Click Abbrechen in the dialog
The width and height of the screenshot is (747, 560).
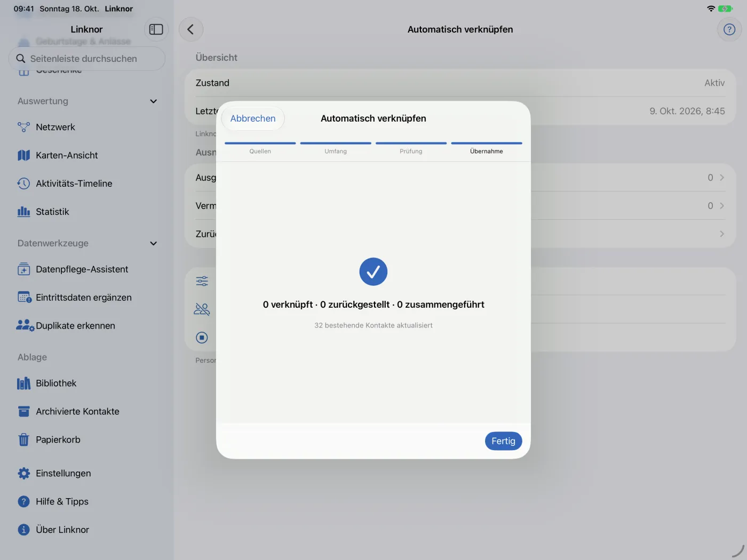click(x=253, y=118)
